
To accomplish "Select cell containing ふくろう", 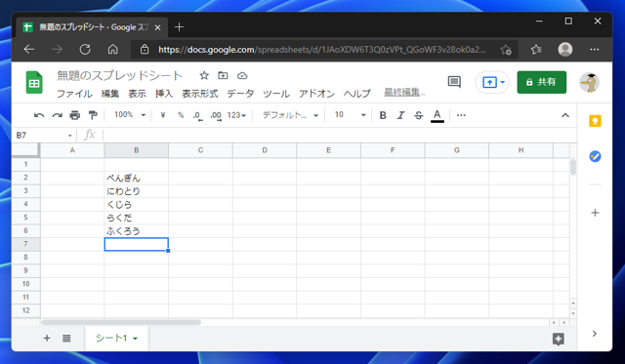I will (x=137, y=231).
